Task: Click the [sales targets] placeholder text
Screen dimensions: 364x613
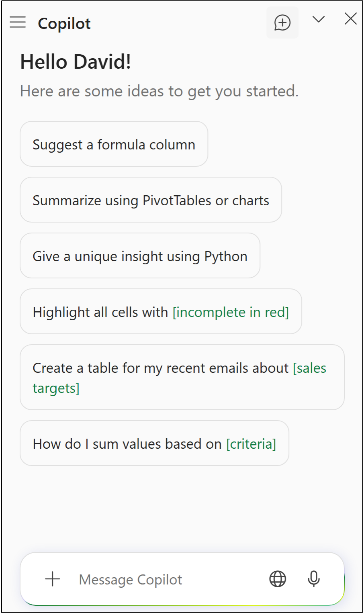Action: (x=309, y=368)
